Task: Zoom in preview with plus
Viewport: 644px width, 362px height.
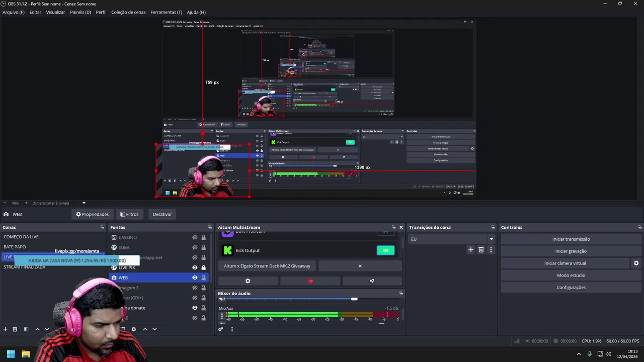Action: [x=26, y=203]
